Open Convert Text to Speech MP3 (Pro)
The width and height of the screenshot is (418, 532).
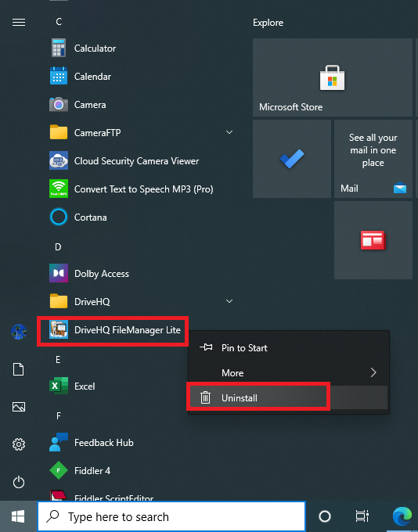[142, 189]
